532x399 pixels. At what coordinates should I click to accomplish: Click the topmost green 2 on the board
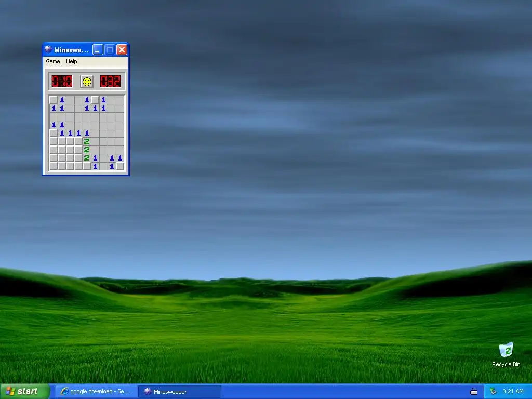pos(87,141)
